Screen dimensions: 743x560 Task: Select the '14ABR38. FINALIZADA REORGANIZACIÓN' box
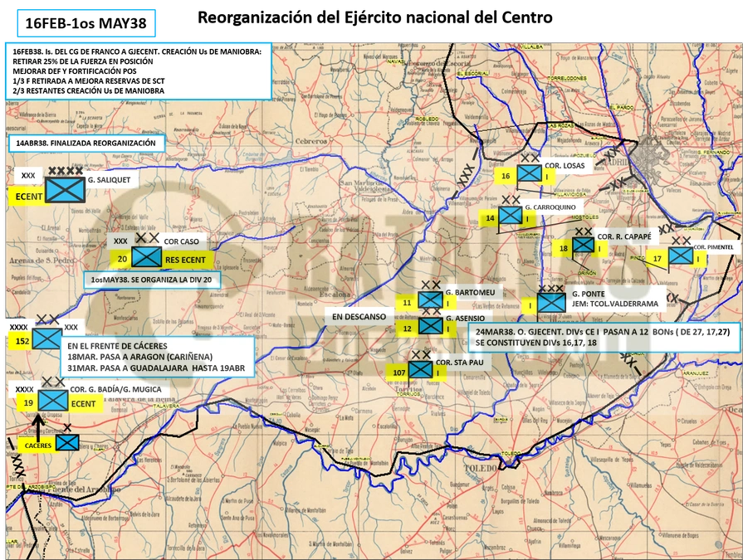click(x=86, y=143)
